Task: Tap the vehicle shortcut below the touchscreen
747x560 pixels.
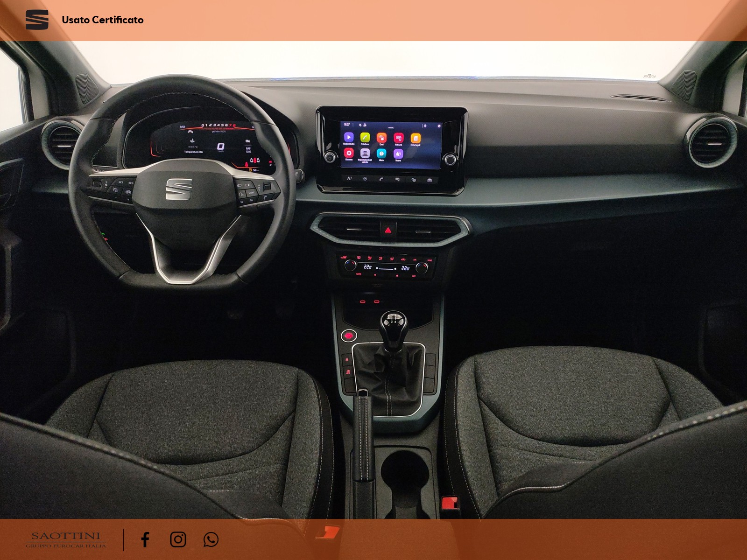Action: [430, 180]
